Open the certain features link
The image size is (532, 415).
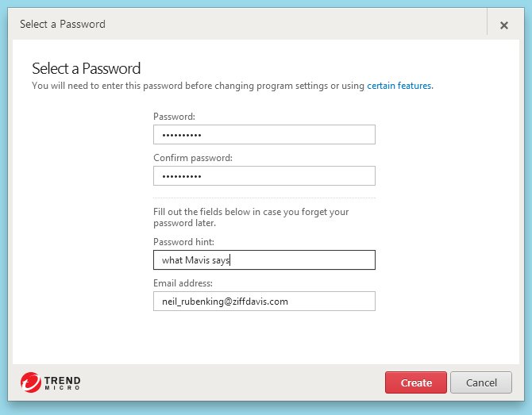click(399, 86)
